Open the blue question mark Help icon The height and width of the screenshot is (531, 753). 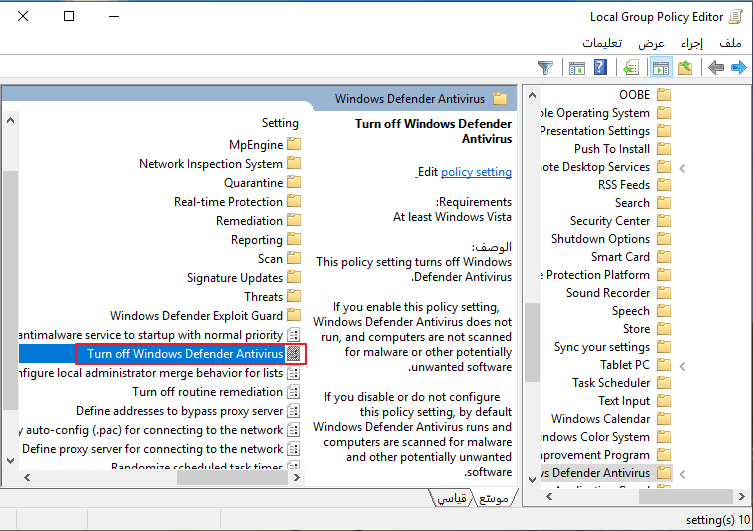pos(600,68)
